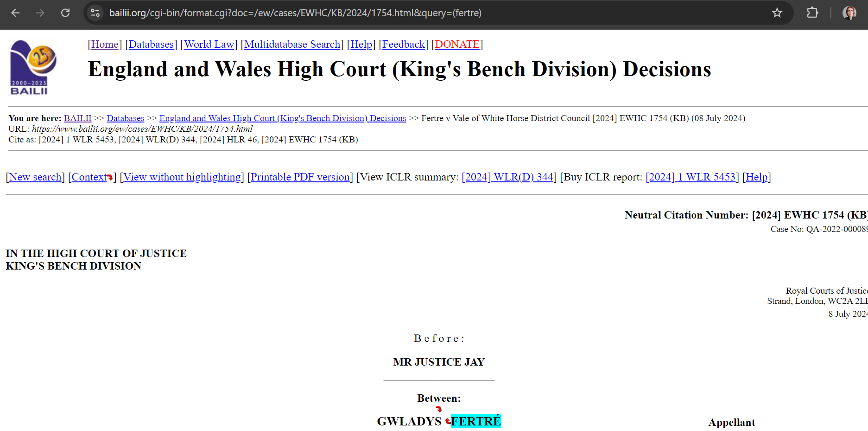Reload the page with the refresh icon
Viewport: 868px width, 431px height.
(65, 13)
